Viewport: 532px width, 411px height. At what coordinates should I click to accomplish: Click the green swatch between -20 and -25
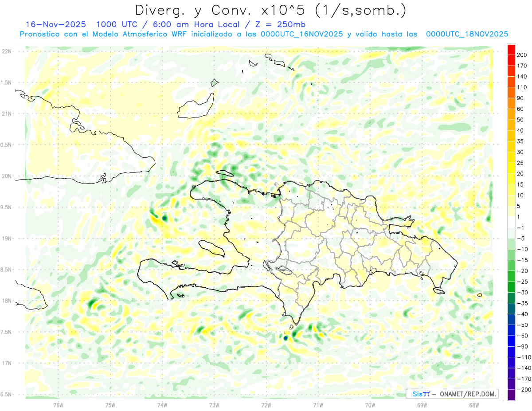[511, 276]
